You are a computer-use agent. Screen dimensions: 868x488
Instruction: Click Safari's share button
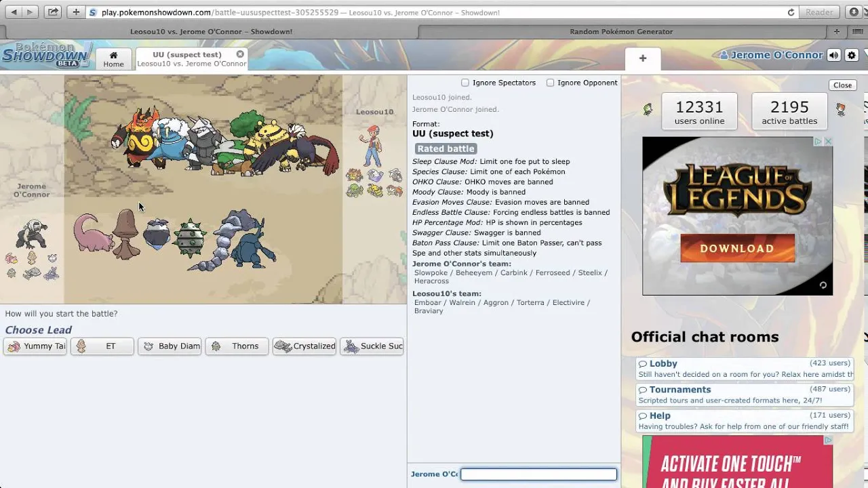(53, 12)
